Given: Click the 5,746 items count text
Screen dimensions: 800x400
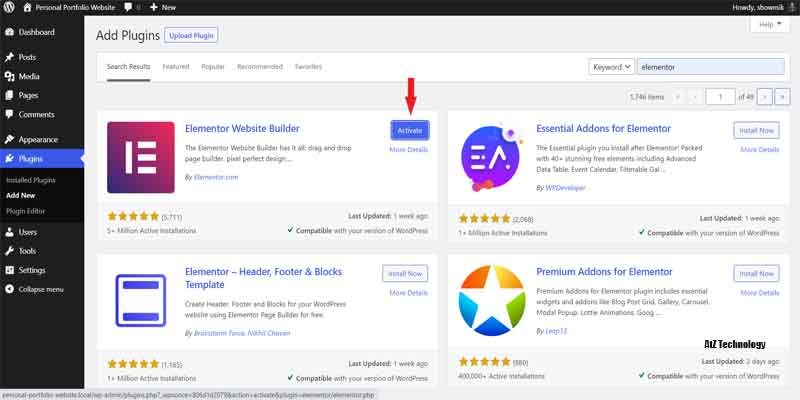Looking at the screenshot, I should pyautogui.click(x=647, y=96).
